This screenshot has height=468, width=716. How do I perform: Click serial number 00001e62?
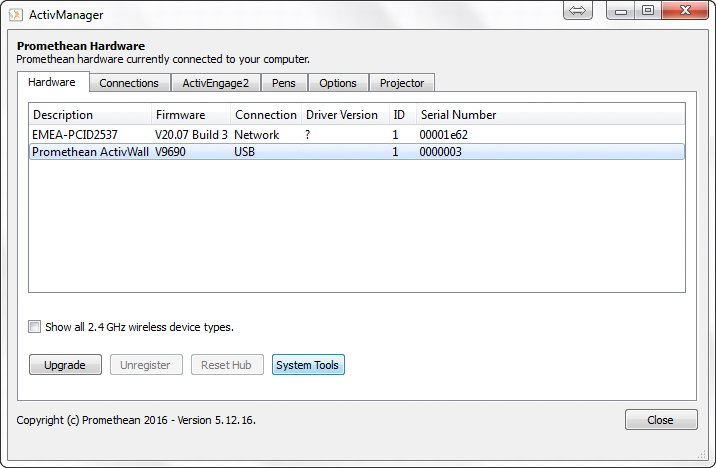point(443,135)
